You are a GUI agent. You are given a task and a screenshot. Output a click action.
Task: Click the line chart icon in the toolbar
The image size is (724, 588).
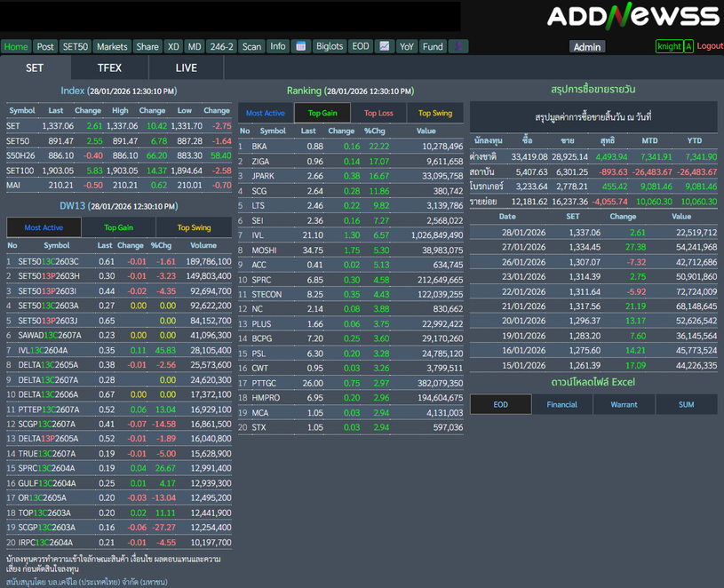(384, 46)
